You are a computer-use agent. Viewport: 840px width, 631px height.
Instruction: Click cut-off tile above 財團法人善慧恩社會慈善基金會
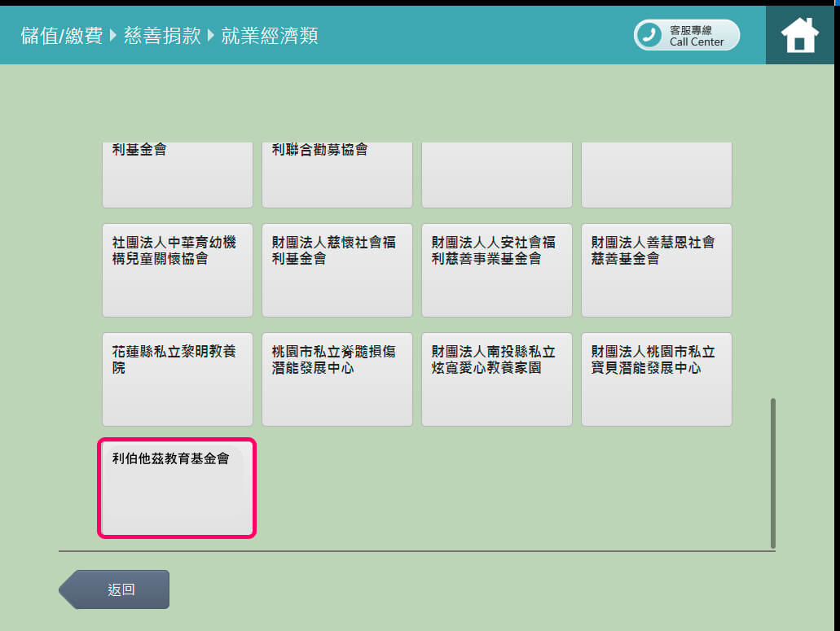pos(656,174)
